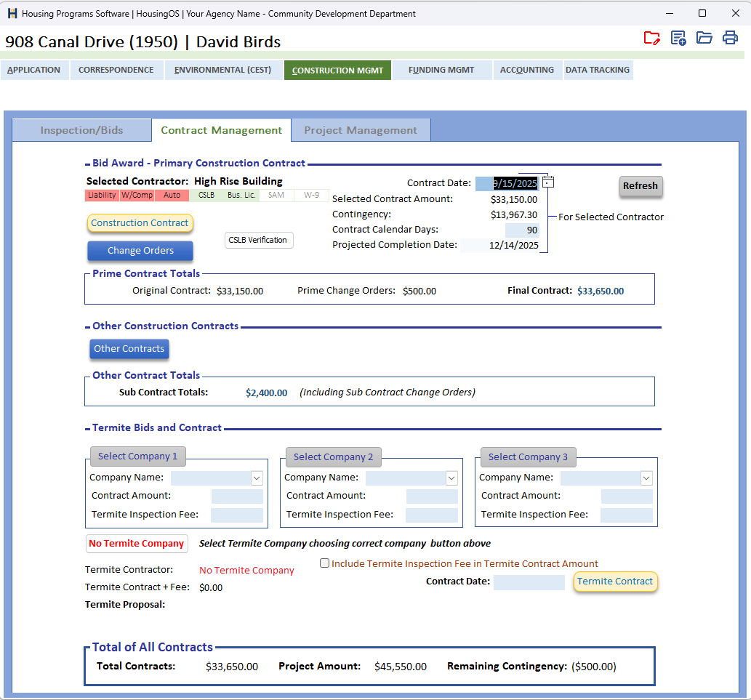Screen dimensions: 751x700
Task: Click the printer icon
Action: [730, 37]
